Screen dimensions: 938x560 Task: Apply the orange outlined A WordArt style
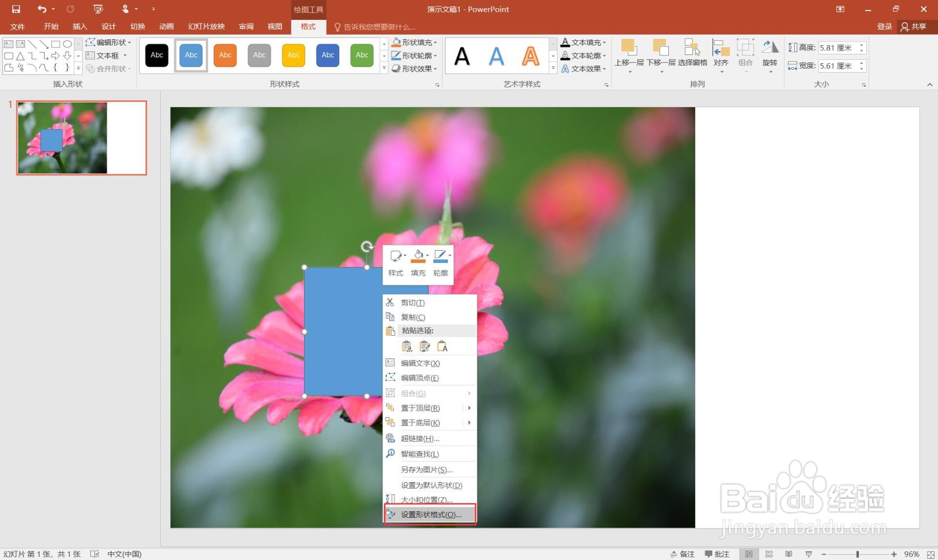531,56
